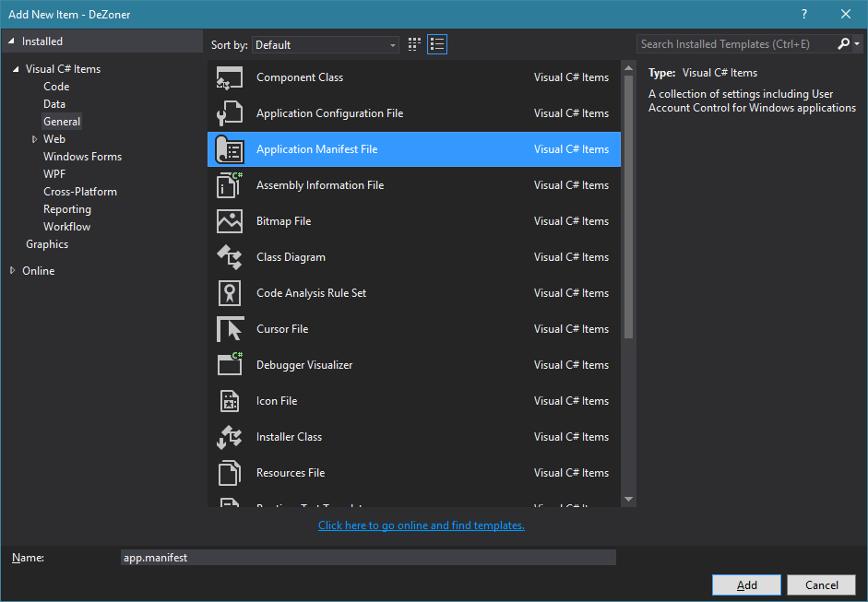This screenshot has width=868, height=602.
Task: Switch to small icons list view
Action: (437, 44)
